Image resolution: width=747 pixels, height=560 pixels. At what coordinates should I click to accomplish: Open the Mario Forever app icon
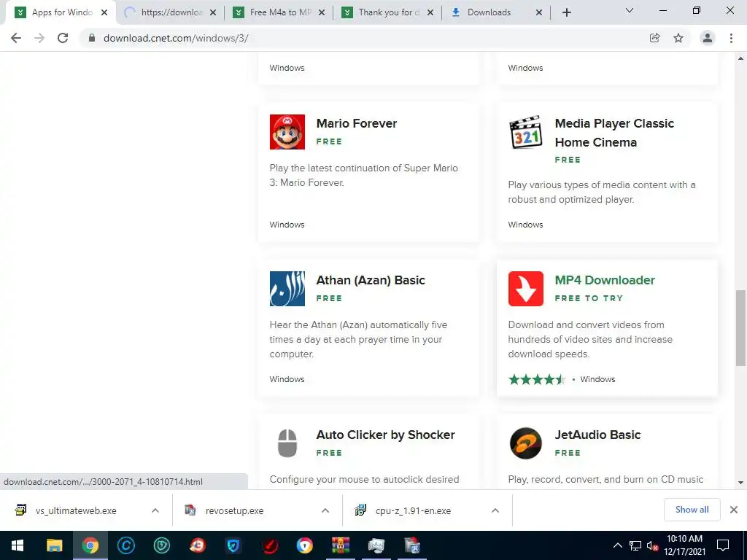pos(287,132)
